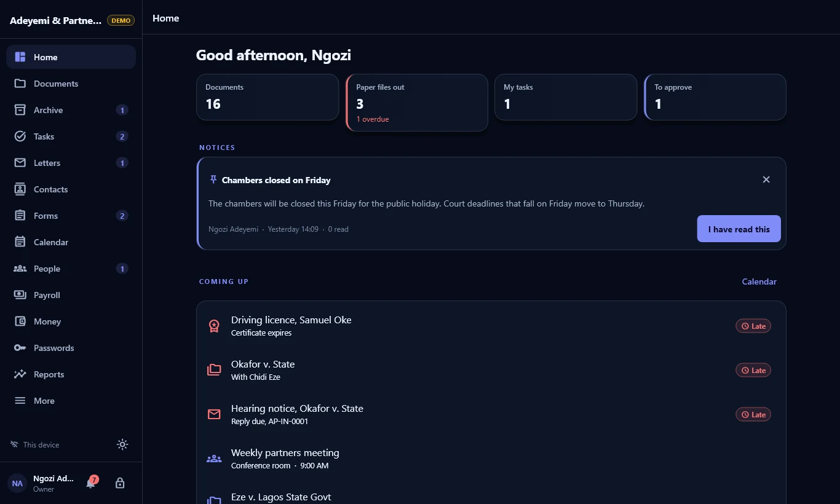Screen dimensions: 840x504
Task: Open Payroll via its banknote icon
Action: tap(20, 295)
